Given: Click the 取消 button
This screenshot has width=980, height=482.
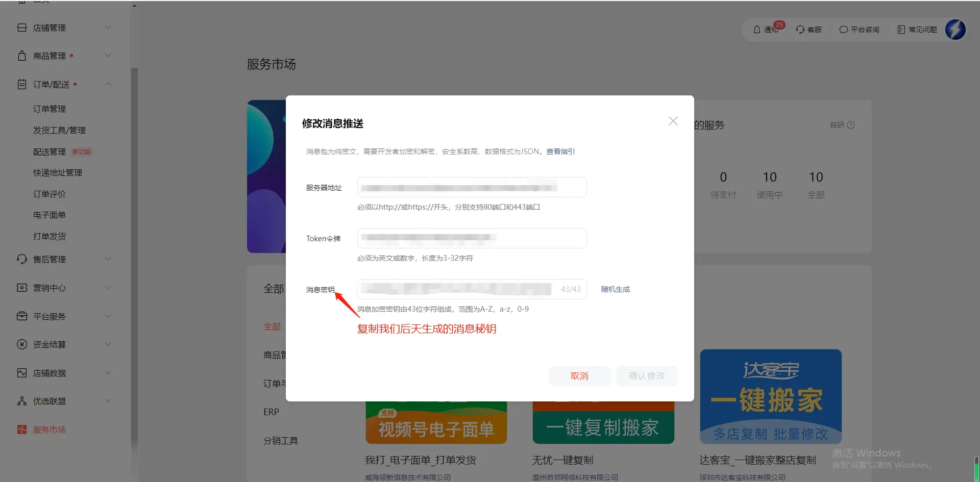Looking at the screenshot, I should click(579, 376).
